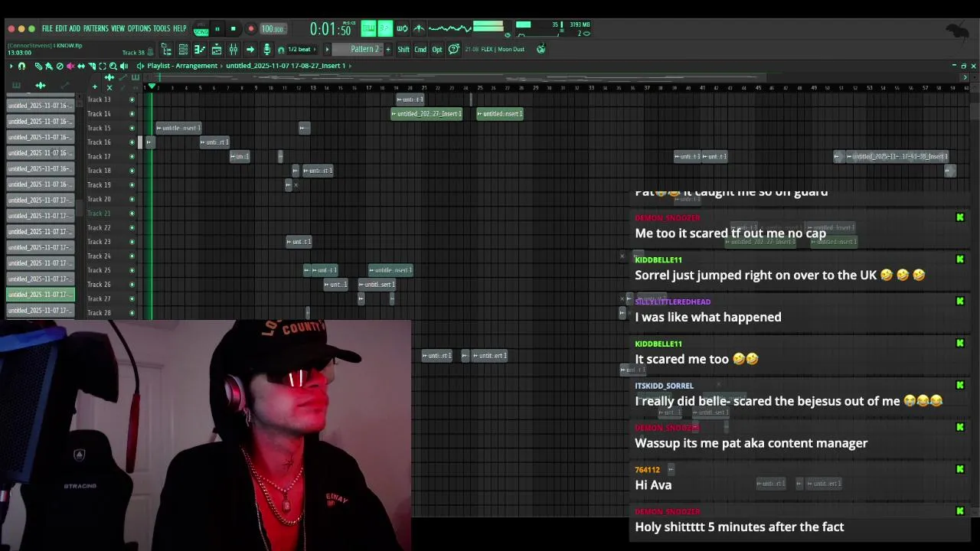Mute Track 27
The width and height of the screenshot is (980, 551).
[132, 298]
